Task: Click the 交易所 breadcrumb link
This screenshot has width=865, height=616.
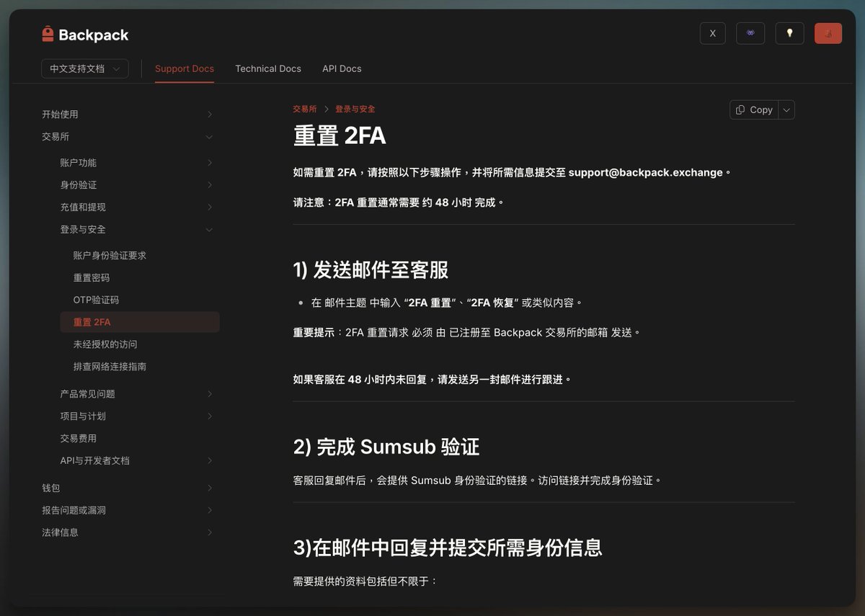Action: [304, 109]
